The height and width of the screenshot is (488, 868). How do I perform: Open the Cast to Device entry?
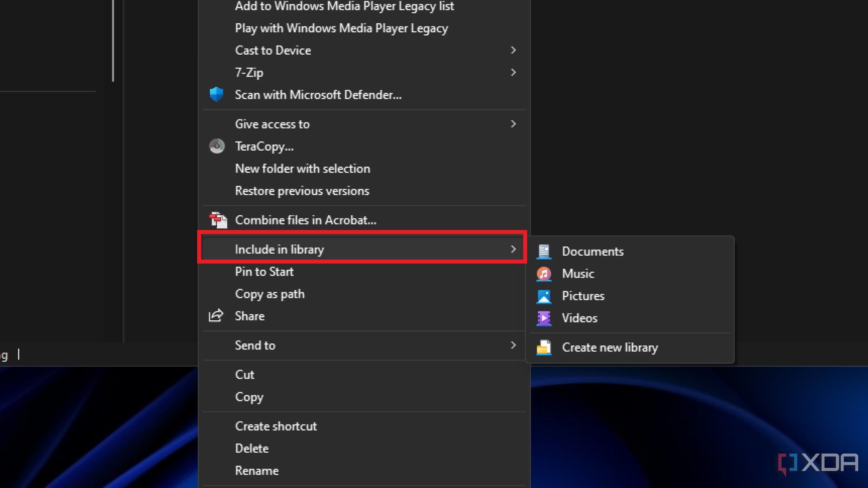point(364,50)
